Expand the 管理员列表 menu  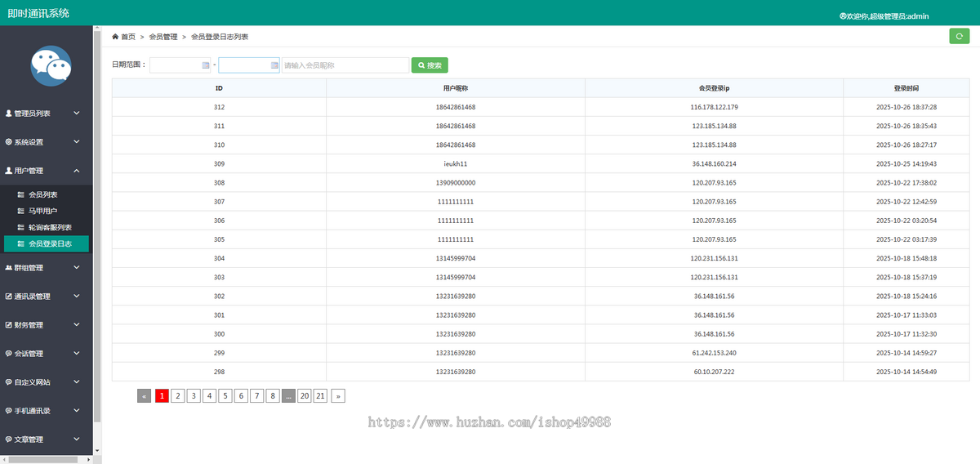pos(76,114)
